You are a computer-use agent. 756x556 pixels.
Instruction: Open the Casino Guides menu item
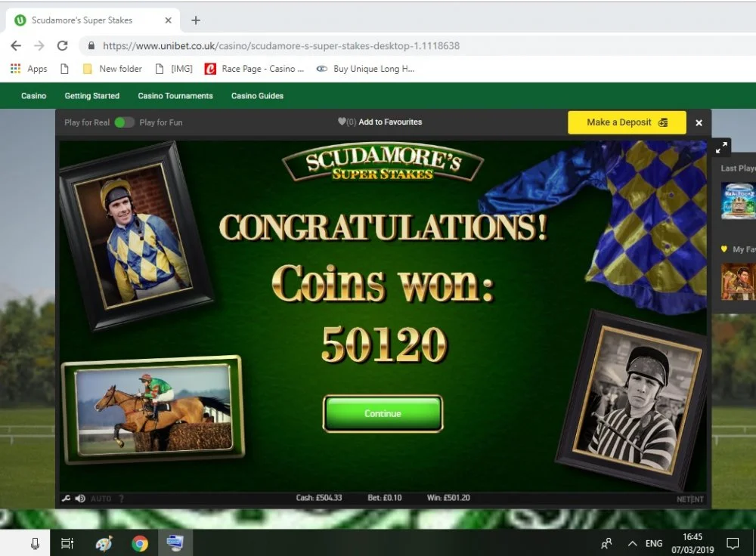click(x=258, y=96)
